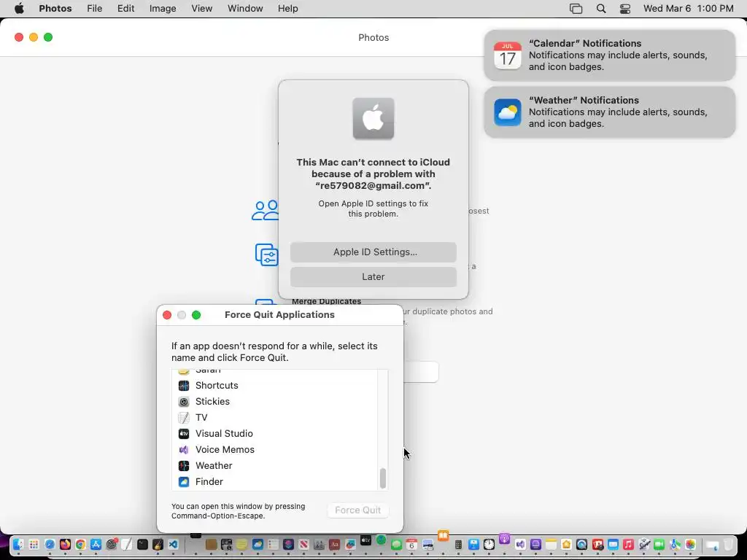Image resolution: width=747 pixels, height=560 pixels.
Task: Open Messages from the Dock
Action: (x=396, y=545)
